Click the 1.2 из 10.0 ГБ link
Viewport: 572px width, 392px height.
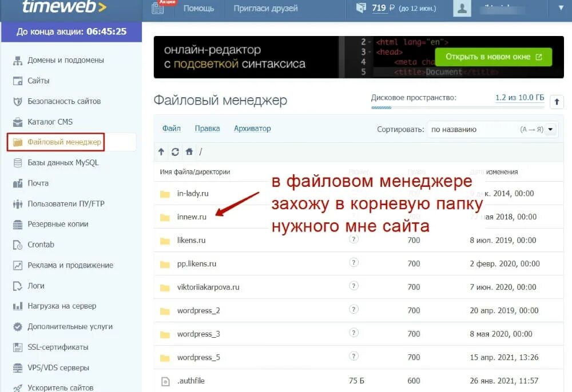coord(519,98)
